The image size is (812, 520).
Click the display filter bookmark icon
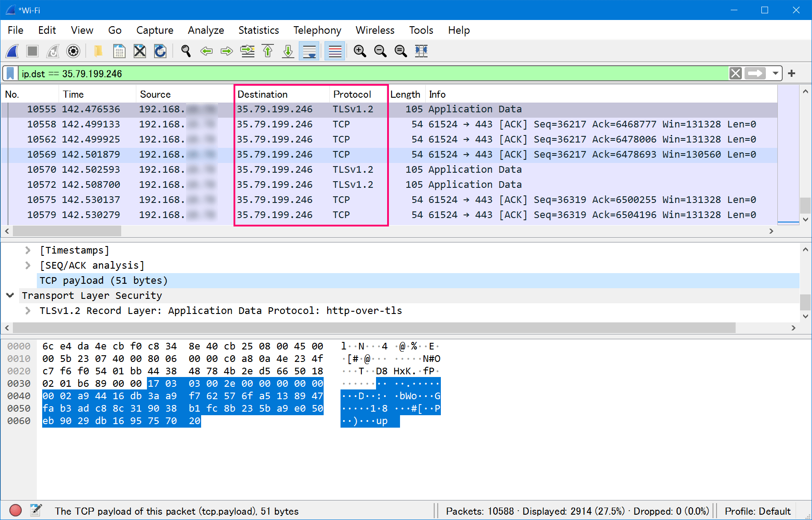point(10,73)
